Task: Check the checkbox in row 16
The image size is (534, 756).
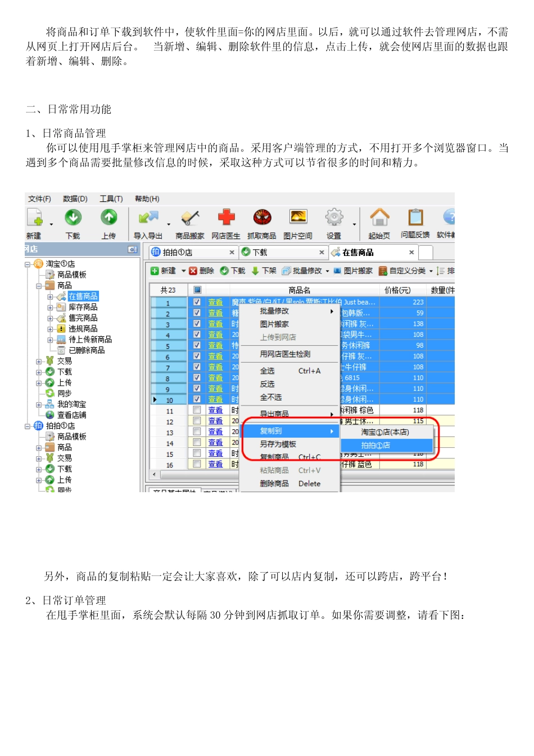Action: point(197,464)
